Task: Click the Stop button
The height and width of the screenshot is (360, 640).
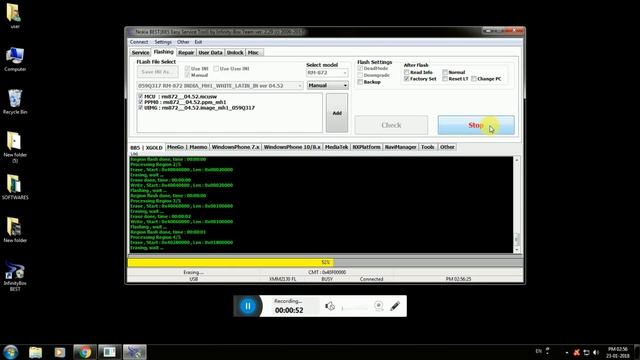Action: coord(476,125)
